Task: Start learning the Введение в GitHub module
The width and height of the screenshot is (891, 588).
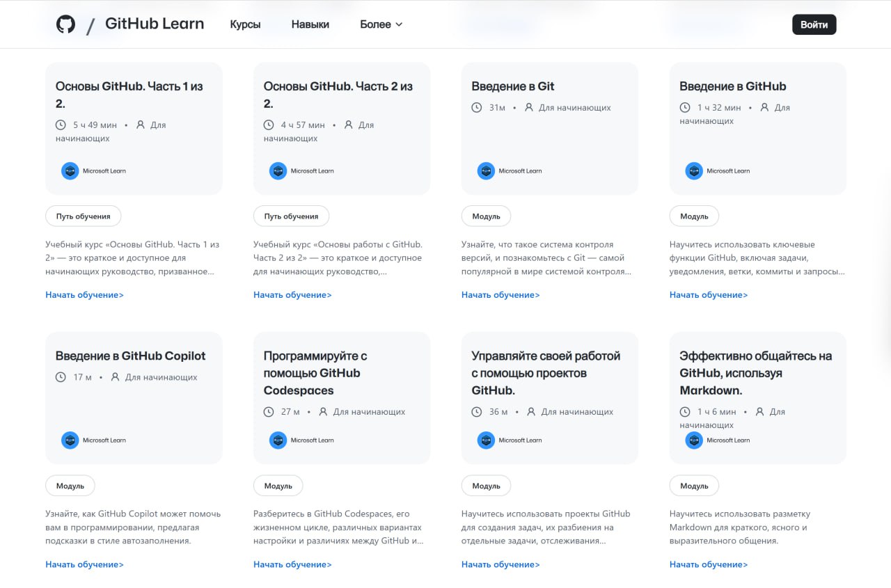Action: coord(709,295)
